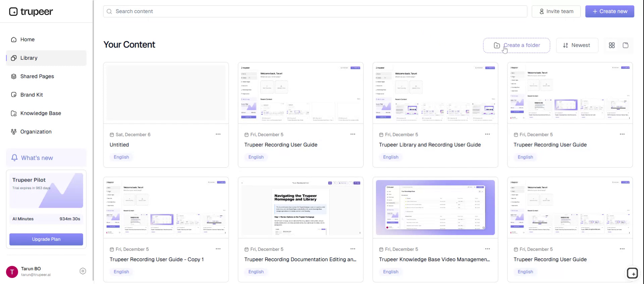Click Your Content heading

pyautogui.click(x=129, y=45)
